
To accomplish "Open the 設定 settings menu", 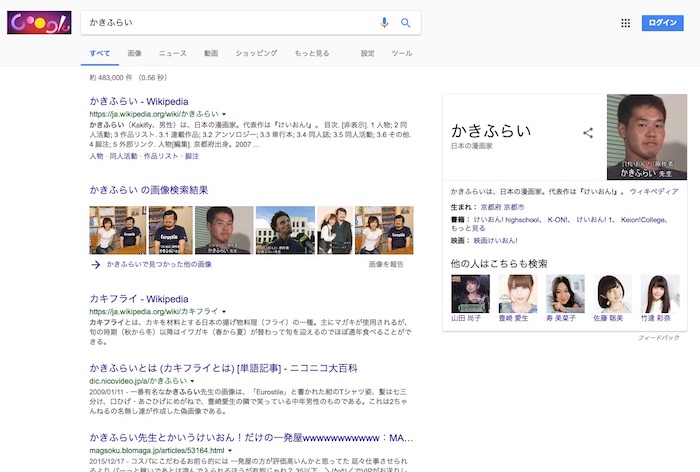I will point(368,53).
